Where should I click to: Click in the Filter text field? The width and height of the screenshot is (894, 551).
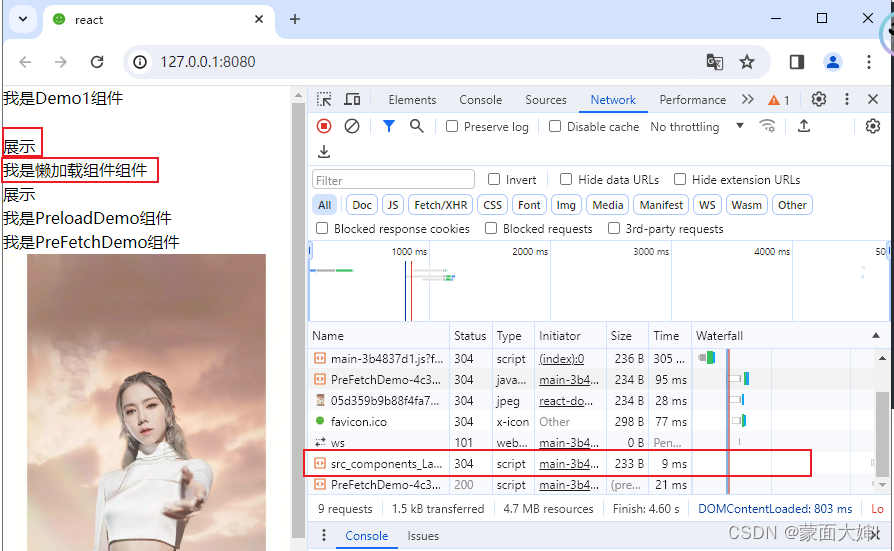(394, 180)
